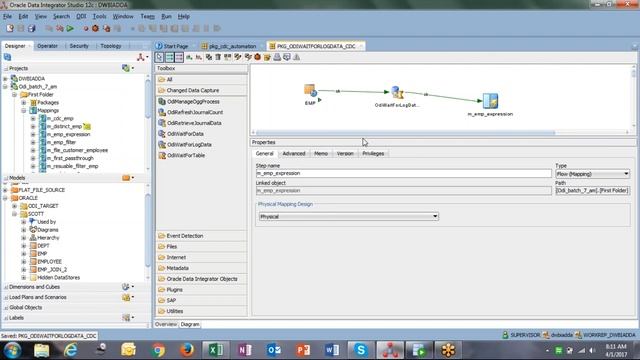This screenshot has width=640, height=360.
Task: Switch to the Operator tab
Action: coord(47,46)
